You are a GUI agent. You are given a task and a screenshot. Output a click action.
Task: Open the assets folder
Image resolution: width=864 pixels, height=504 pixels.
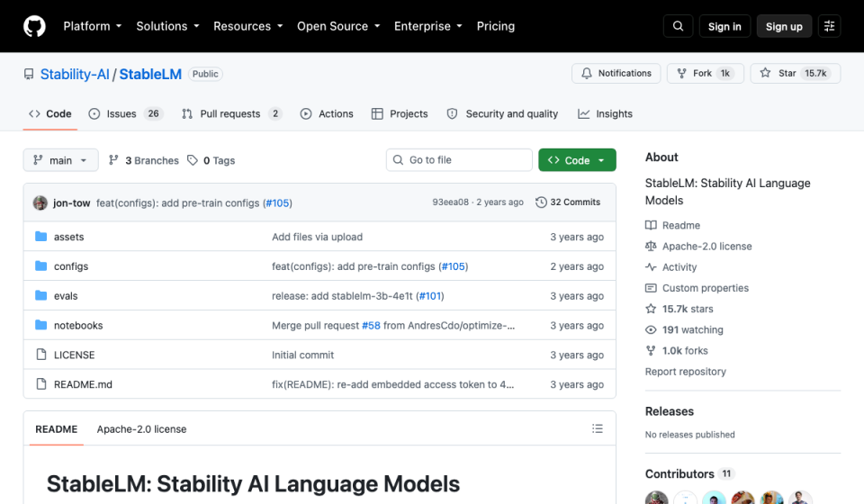click(x=69, y=237)
